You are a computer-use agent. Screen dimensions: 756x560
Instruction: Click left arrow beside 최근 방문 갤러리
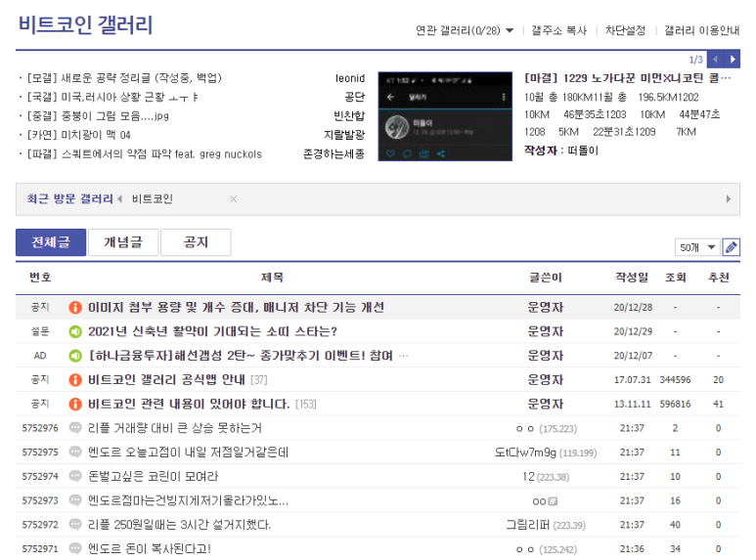119,198
